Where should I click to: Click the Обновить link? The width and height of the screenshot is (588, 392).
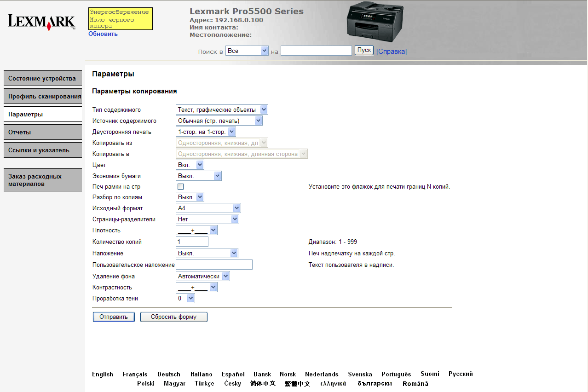[x=103, y=34]
